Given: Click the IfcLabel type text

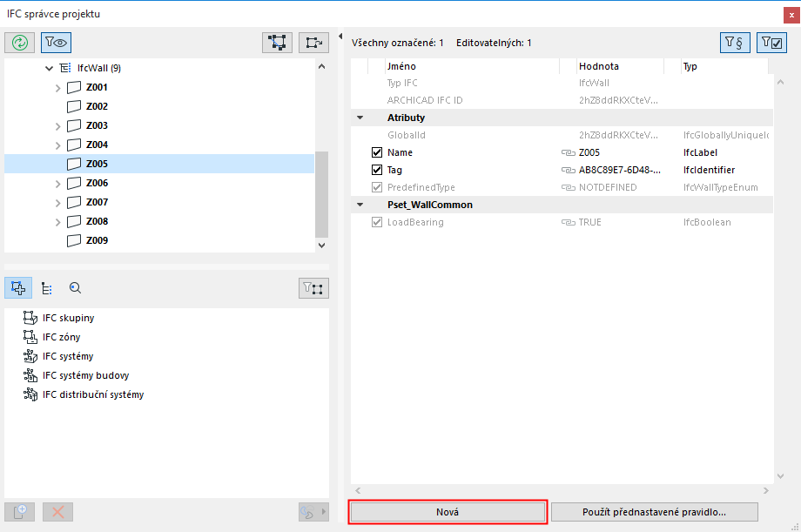Looking at the screenshot, I should coord(700,152).
